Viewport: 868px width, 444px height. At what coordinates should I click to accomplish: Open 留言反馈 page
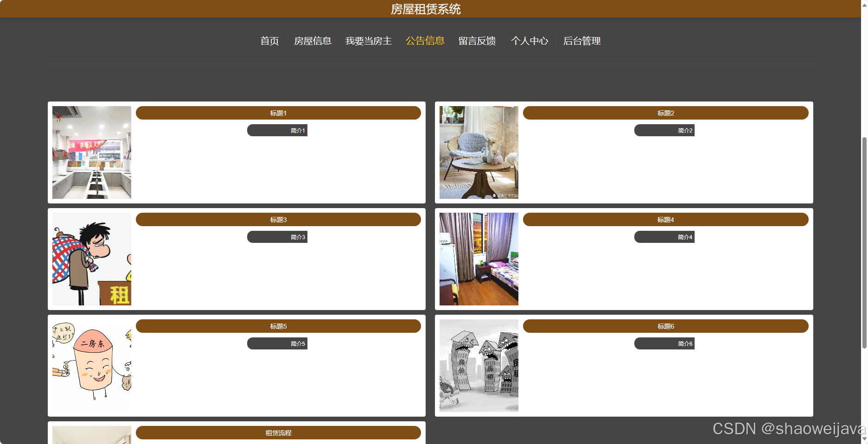point(477,41)
